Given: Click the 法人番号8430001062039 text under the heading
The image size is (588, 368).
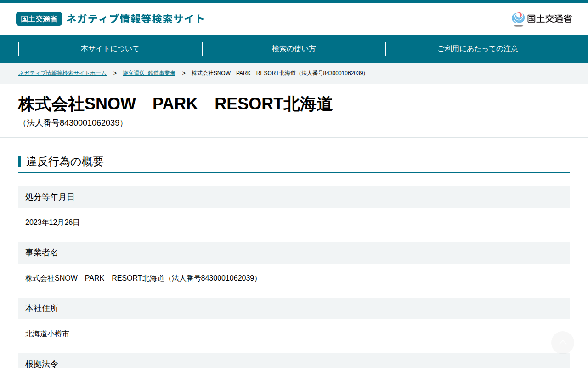Looking at the screenshot, I should pos(73,123).
